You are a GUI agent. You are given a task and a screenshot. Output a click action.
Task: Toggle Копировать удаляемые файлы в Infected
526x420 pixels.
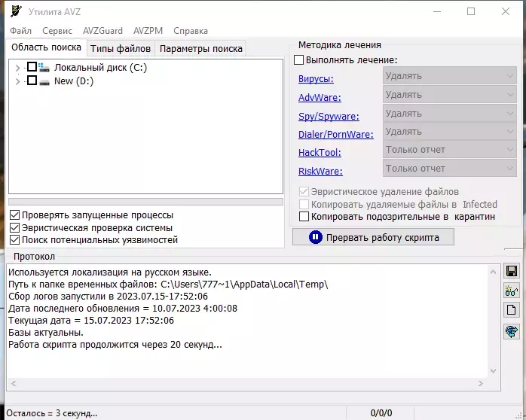tap(304, 204)
